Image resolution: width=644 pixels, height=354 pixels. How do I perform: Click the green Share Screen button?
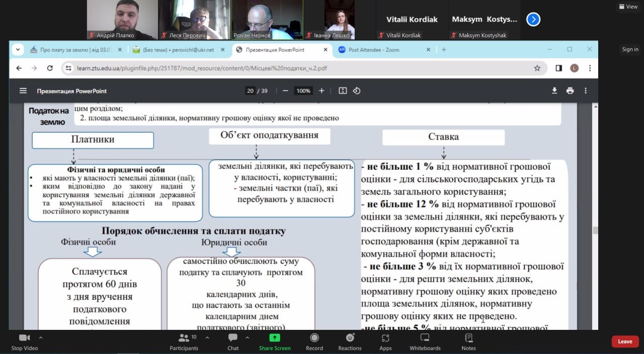tap(274, 341)
